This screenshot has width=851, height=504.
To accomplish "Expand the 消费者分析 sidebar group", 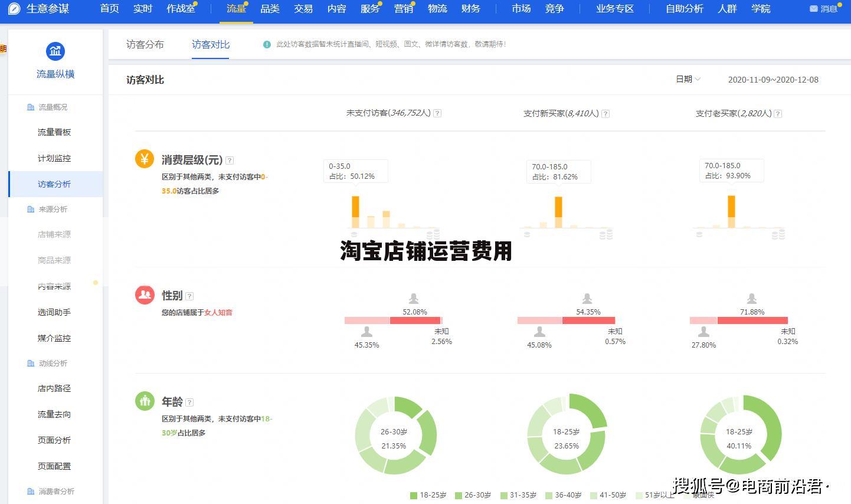I will pos(55,490).
